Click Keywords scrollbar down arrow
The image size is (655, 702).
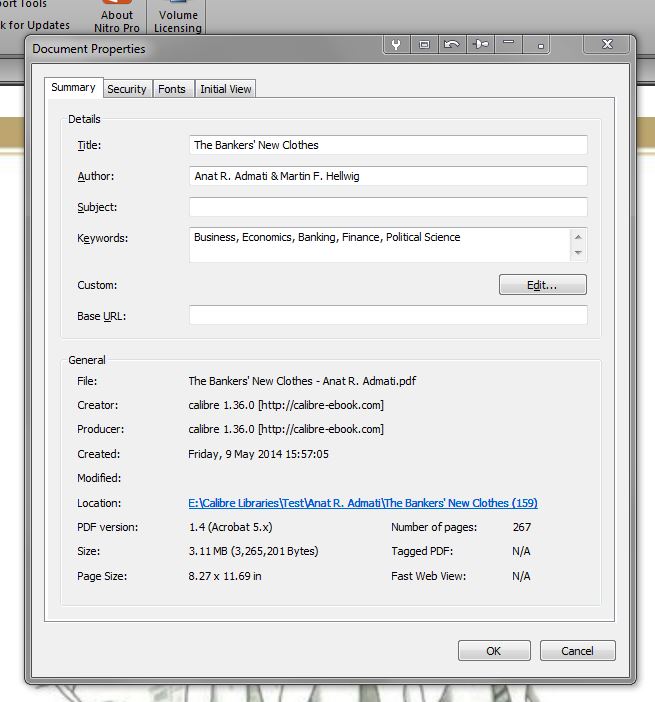click(x=578, y=253)
